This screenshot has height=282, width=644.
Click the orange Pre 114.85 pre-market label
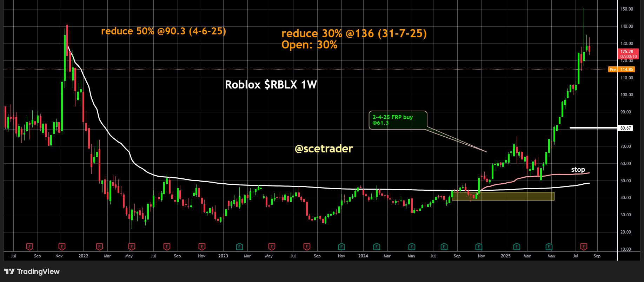coord(622,70)
